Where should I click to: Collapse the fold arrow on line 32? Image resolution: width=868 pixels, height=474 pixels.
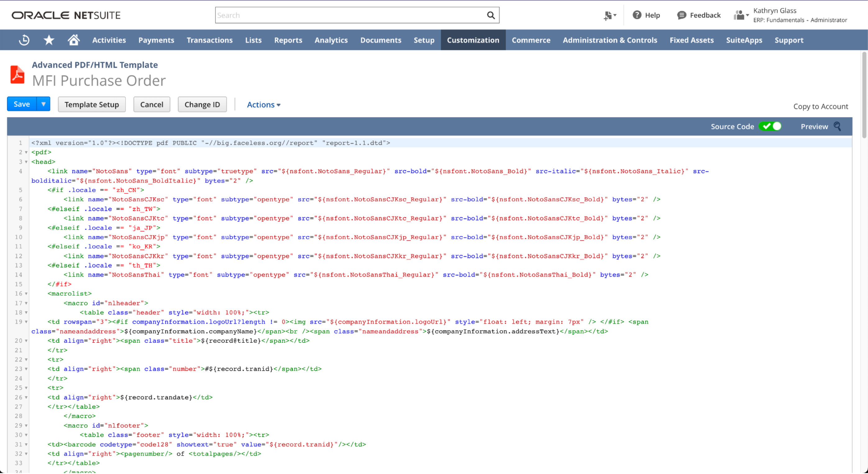point(26,454)
